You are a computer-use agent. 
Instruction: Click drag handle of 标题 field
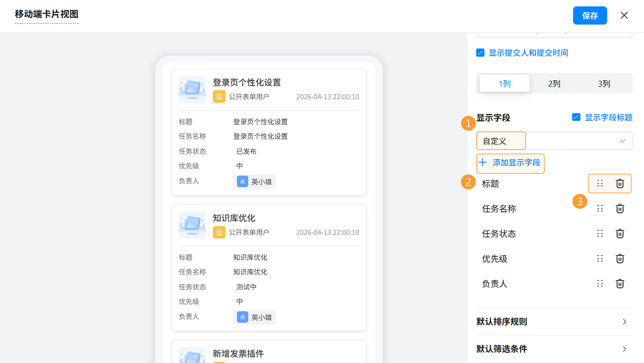pos(600,183)
